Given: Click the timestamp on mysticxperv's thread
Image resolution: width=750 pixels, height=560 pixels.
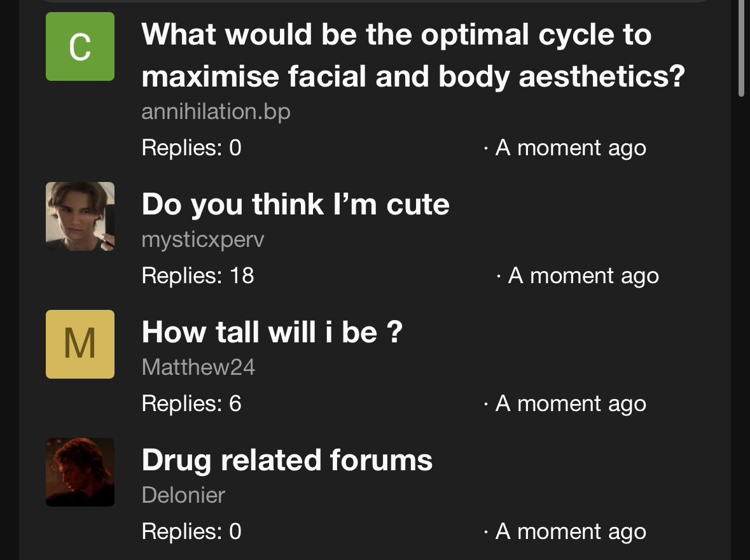Looking at the screenshot, I should click(583, 276).
